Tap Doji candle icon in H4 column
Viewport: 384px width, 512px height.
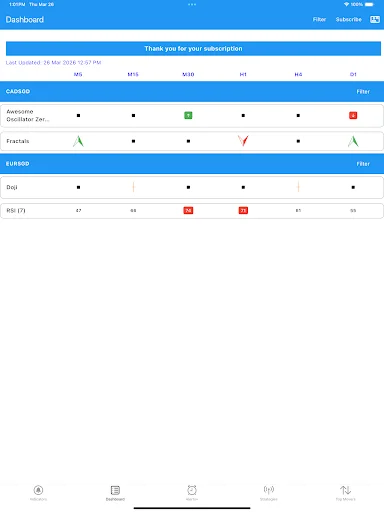(x=298, y=187)
